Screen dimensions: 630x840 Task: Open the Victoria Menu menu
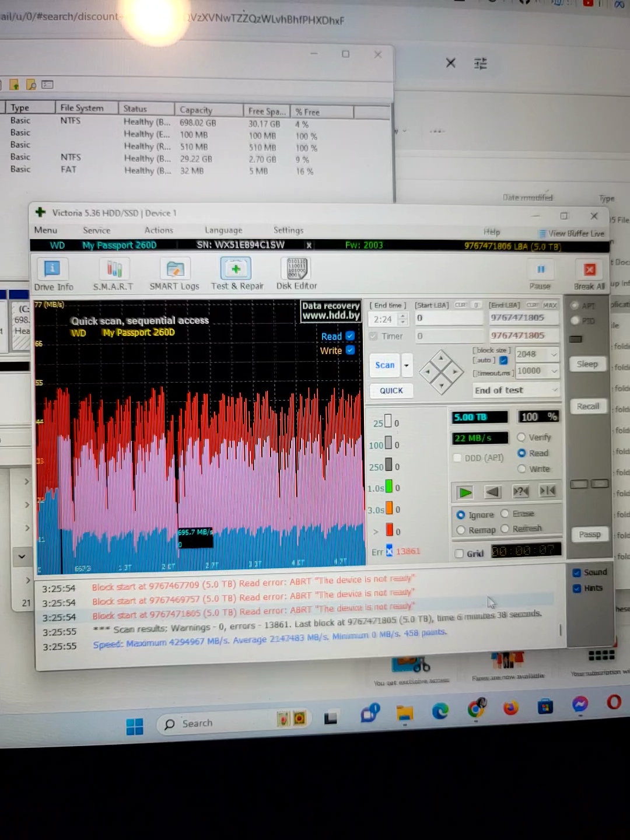pos(45,230)
